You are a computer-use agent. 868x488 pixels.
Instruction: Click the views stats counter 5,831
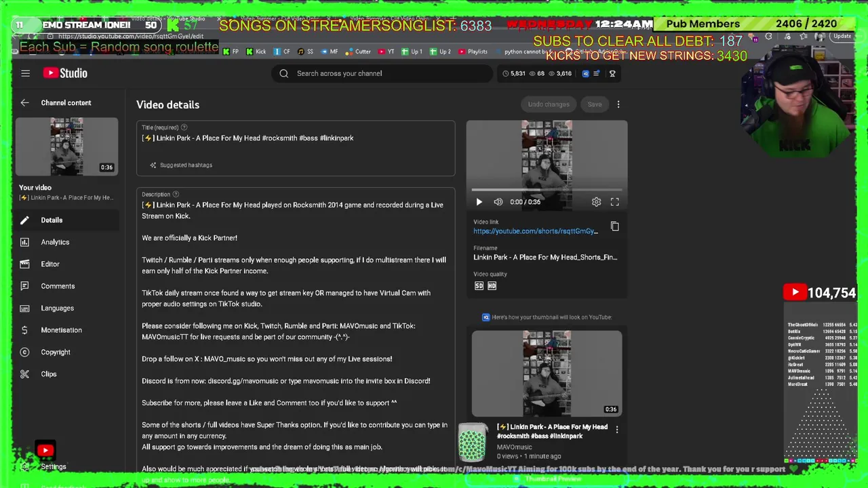tap(515, 73)
